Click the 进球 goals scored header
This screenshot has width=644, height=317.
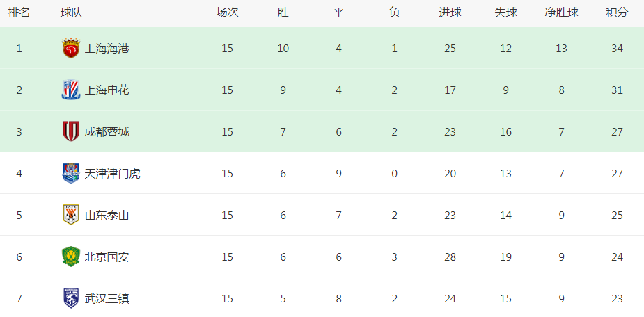click(450, 13)
